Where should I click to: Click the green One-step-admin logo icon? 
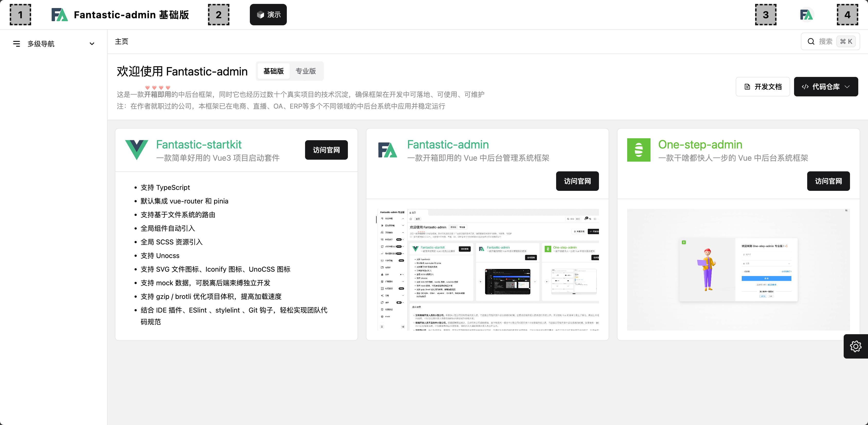(639, 150)
